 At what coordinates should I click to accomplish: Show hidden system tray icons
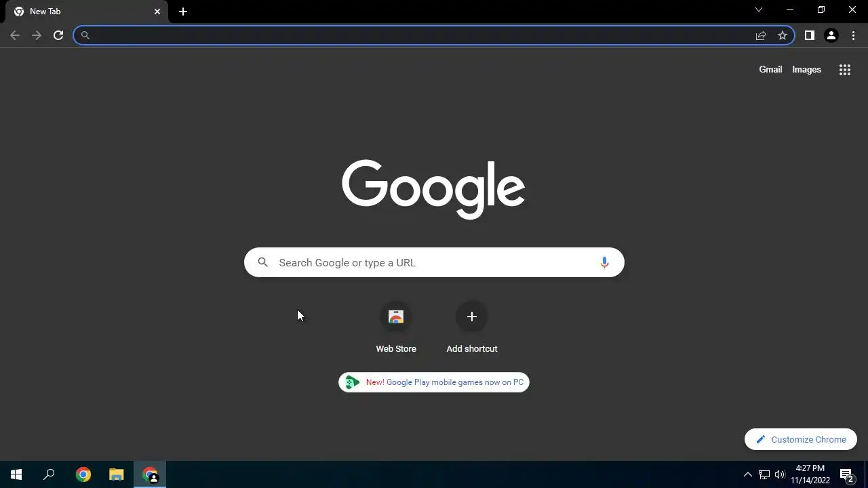748,474
